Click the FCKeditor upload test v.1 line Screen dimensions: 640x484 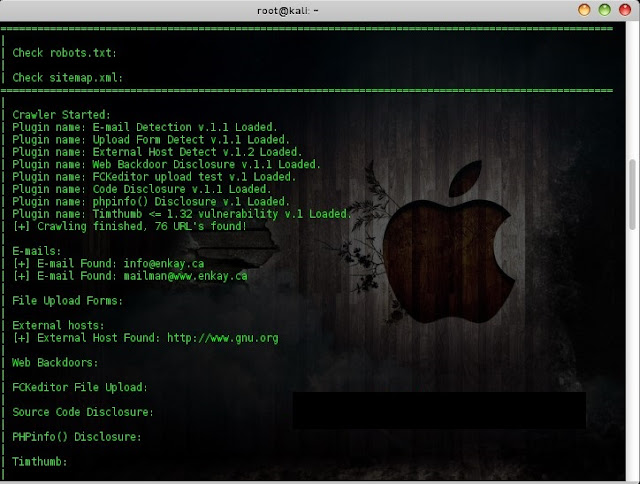(x=154, y=177)
